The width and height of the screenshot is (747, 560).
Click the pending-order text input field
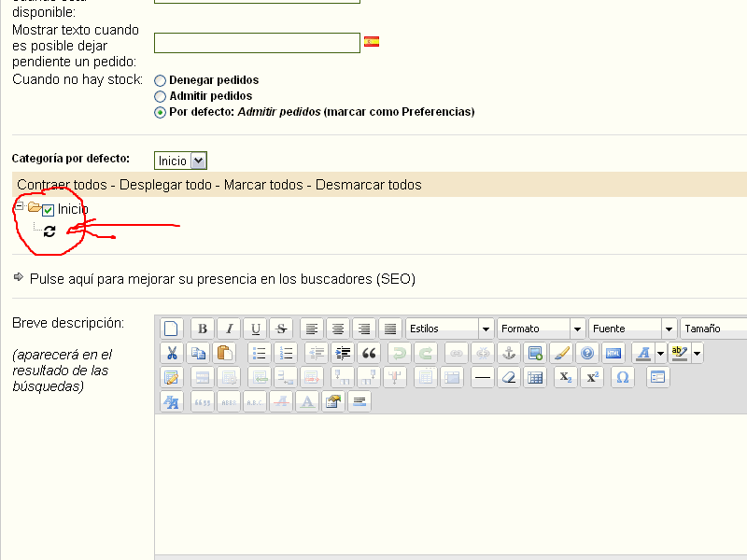tap(258, 43)
